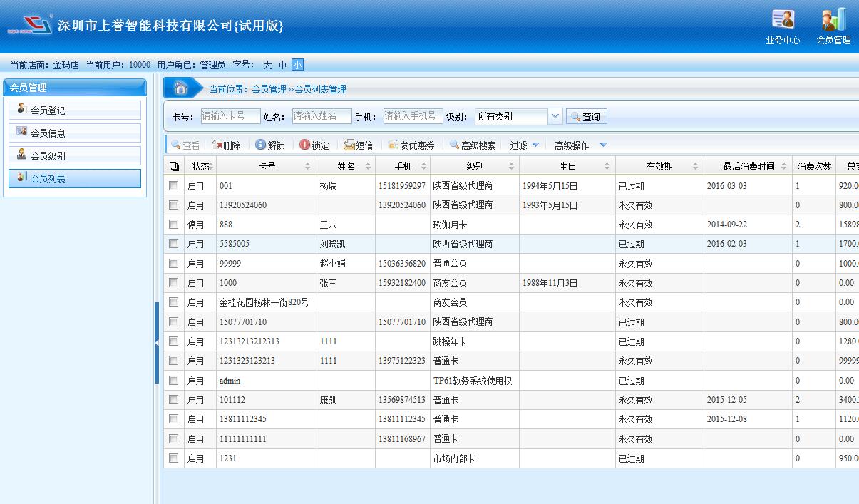The height and width of the screenshot is (504, 859).
Task: Open 业务中心 icon in the header
Action: pos(783,20)
